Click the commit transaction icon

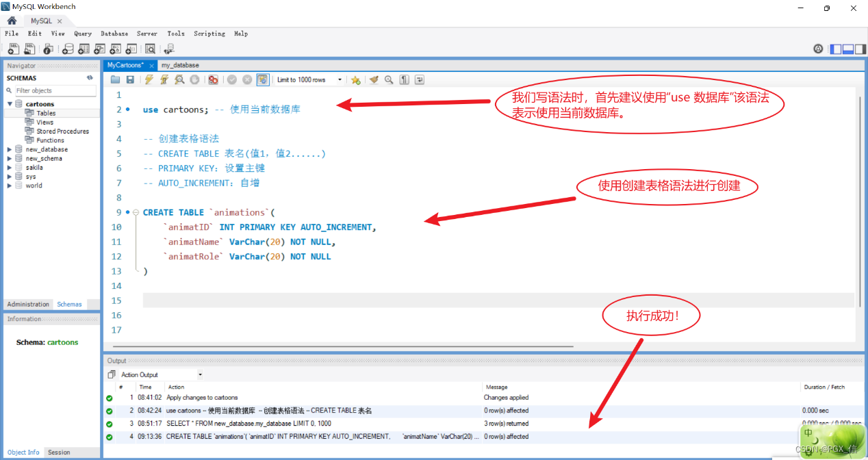click(x=232, y=79)
